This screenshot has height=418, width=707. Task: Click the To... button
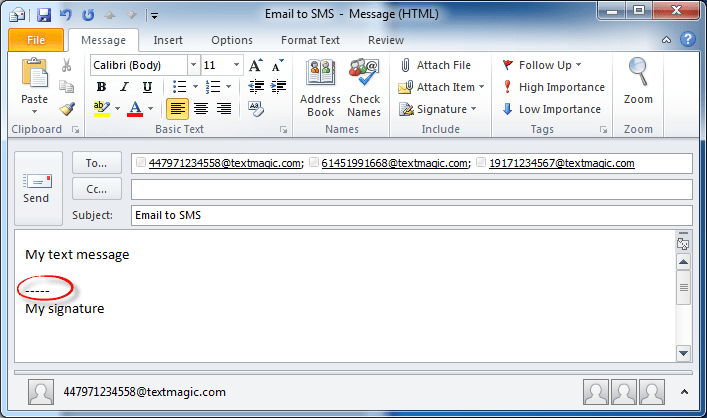click(x=96, y=163)
